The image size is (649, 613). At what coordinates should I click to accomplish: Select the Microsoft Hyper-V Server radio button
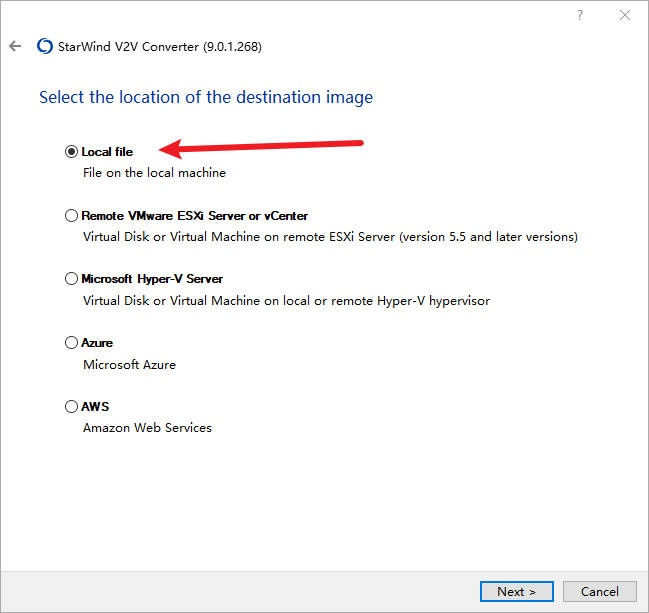(71, 279)
